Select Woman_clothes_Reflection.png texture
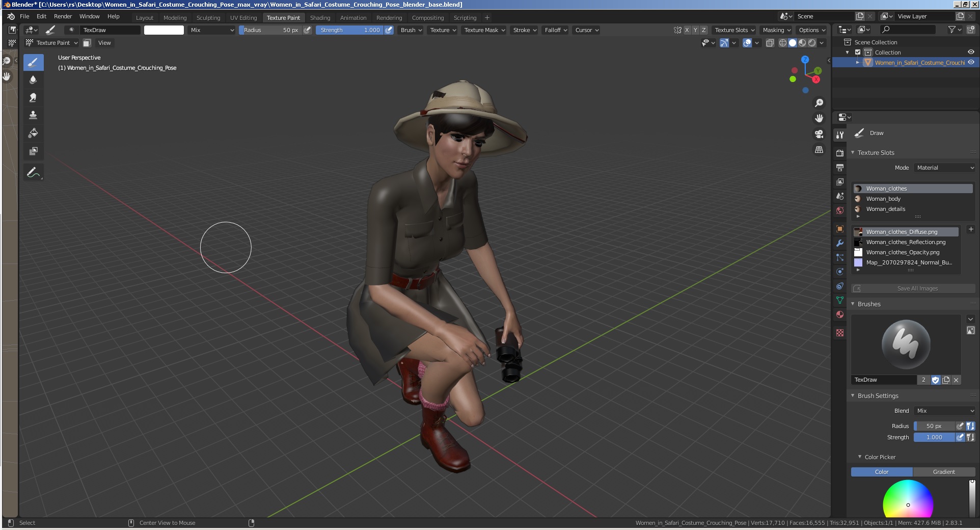The image size is (980, 530). pyautogui.click(x=906, y=242)
